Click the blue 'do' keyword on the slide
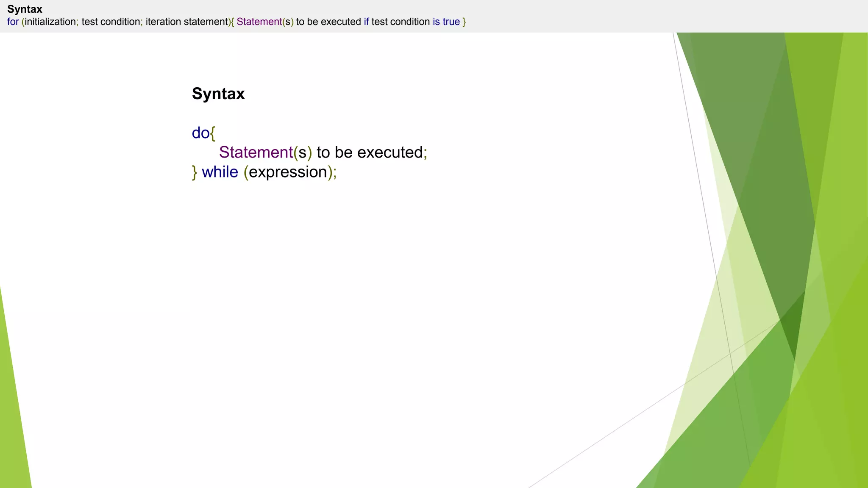The height and width of the screenshot is (488, 868). 200,133
